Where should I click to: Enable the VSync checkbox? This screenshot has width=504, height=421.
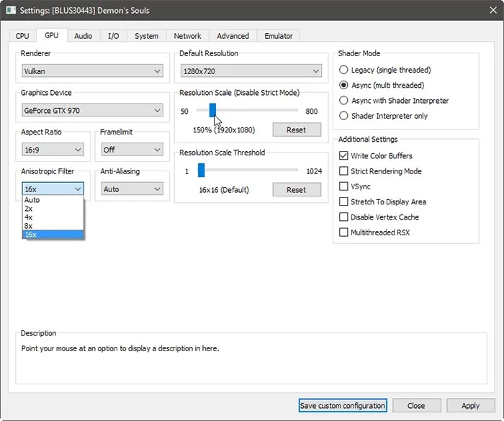click(x=343, y=186)
